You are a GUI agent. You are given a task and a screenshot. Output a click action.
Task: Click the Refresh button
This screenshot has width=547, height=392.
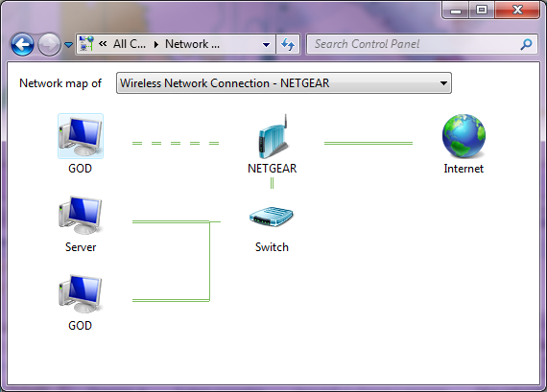point(288,44)
